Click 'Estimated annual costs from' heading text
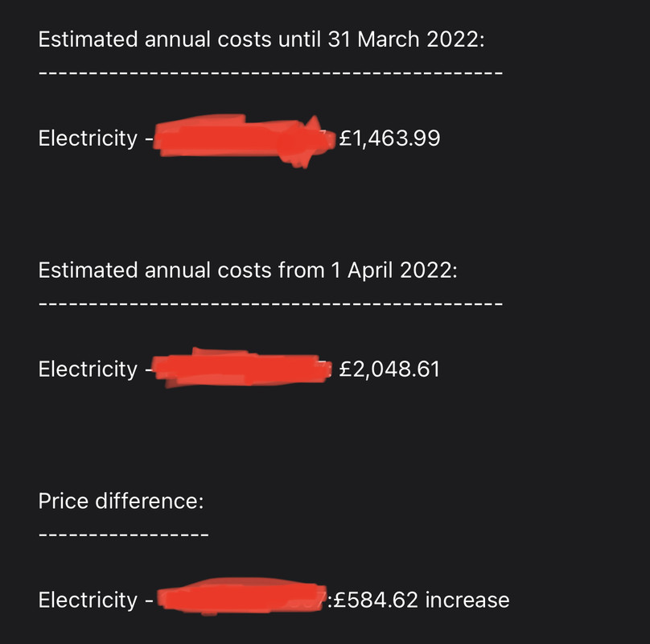This screenshot has width=650, height=644. (x=182, y=270)
